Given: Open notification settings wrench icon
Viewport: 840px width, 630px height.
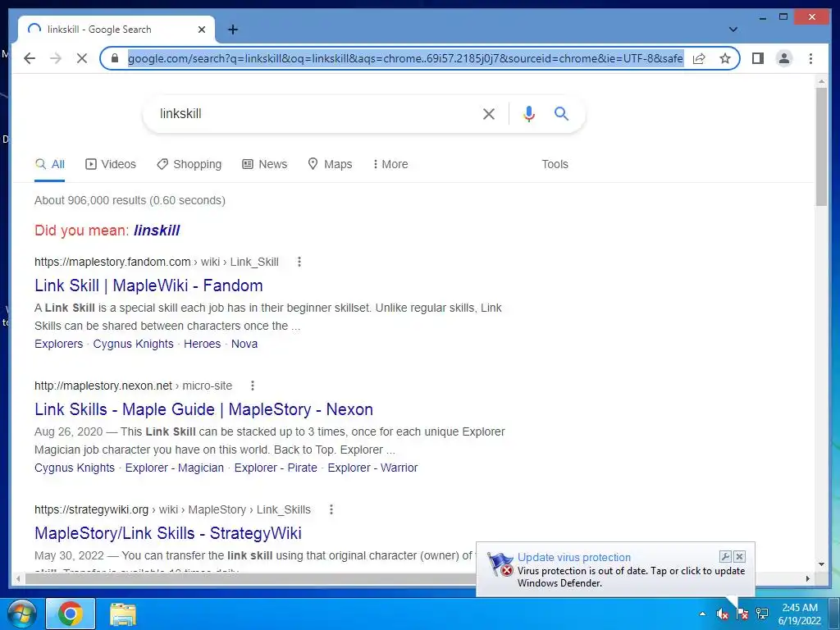Looking at the screenshot, I should [725, 557].
